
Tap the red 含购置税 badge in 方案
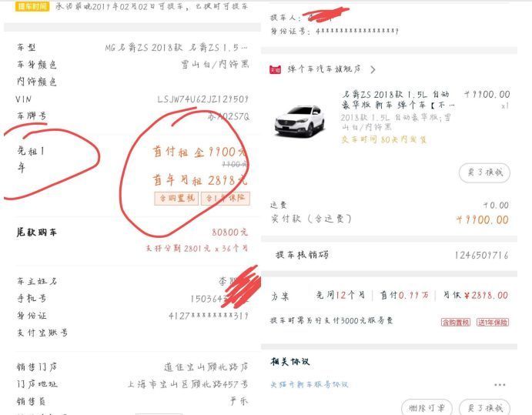tap(455, 322)
